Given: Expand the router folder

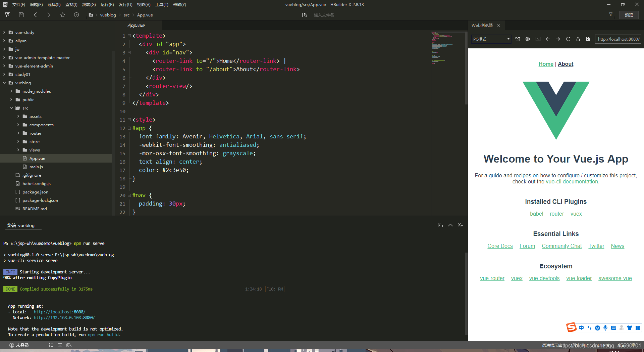Looking at the screenshot, I should click(18, 133).
